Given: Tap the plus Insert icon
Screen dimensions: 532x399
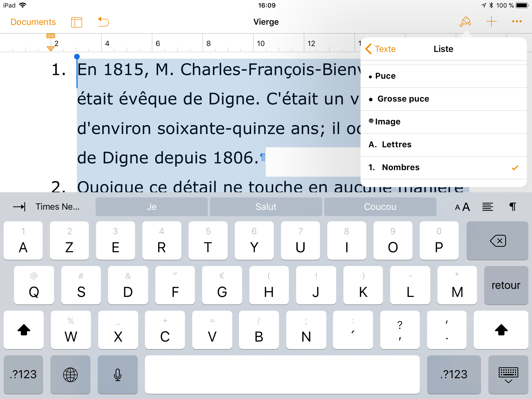Looking at the screenshot, I should pos(491,22).
